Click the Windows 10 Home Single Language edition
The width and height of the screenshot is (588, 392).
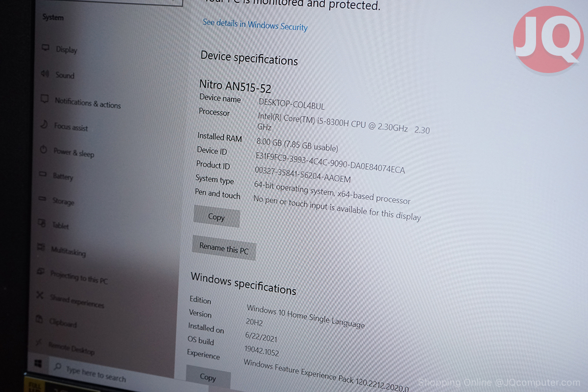coord(306,316)
